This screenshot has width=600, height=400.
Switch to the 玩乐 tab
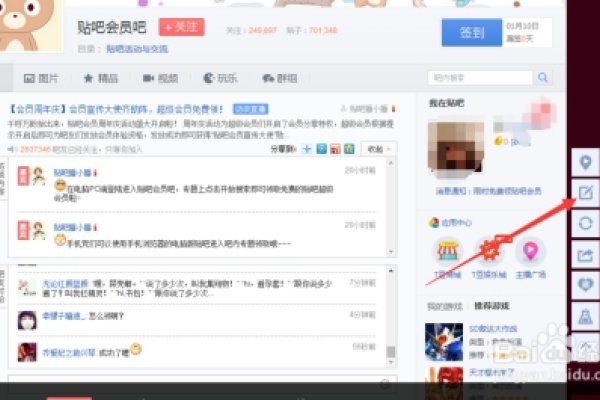pos(220,78)
